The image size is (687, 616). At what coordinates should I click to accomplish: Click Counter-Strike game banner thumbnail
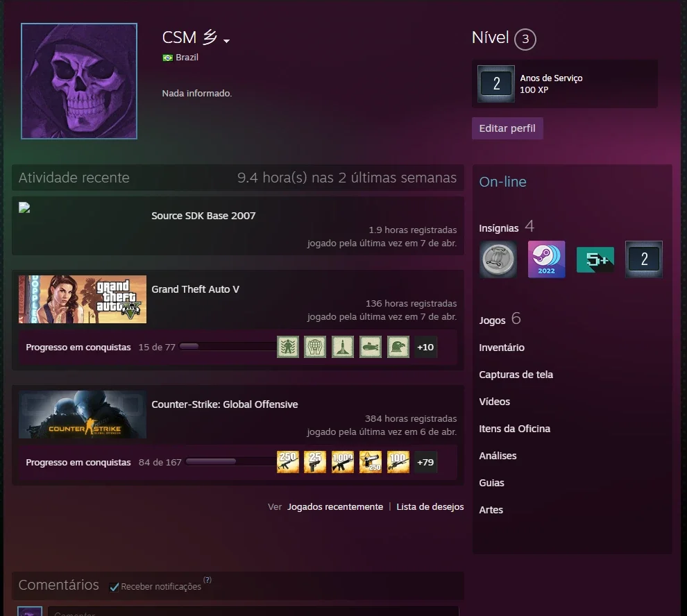click(83, 414)
